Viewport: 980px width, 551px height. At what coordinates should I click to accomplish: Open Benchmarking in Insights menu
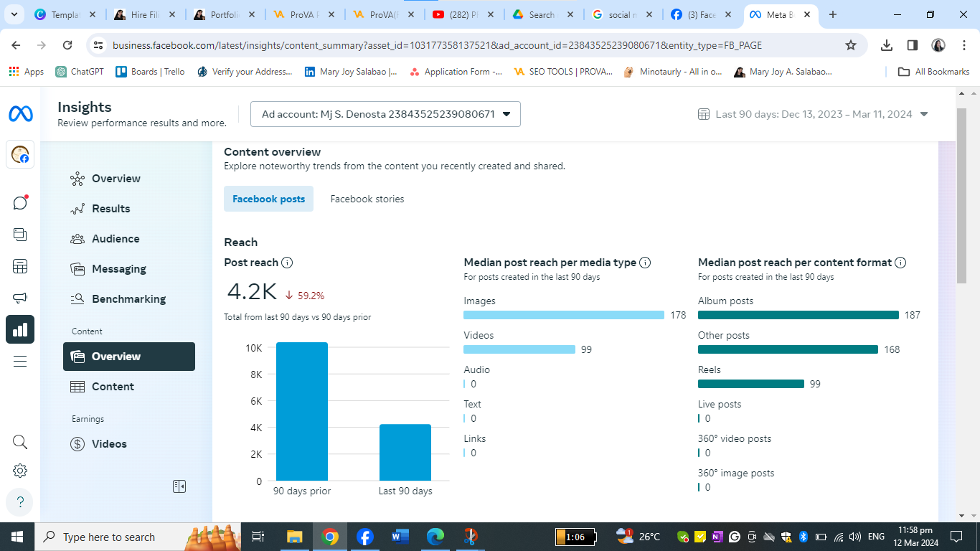[x=129, y=299]
